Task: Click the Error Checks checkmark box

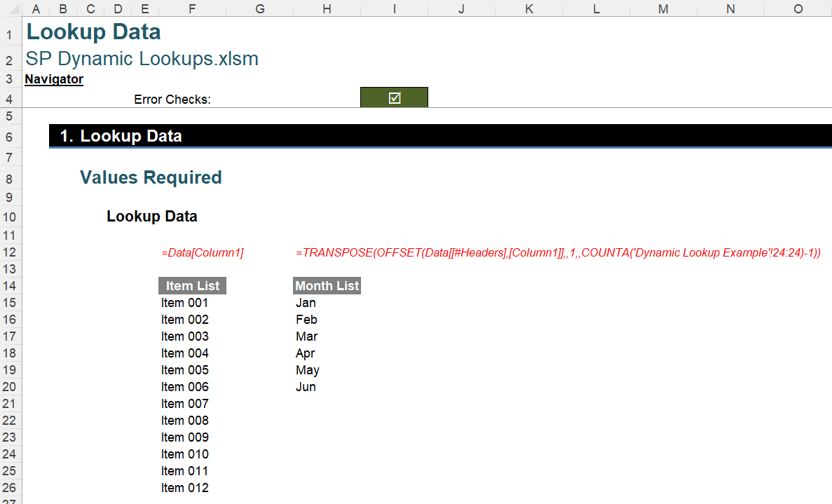Action: pos(394,97)
